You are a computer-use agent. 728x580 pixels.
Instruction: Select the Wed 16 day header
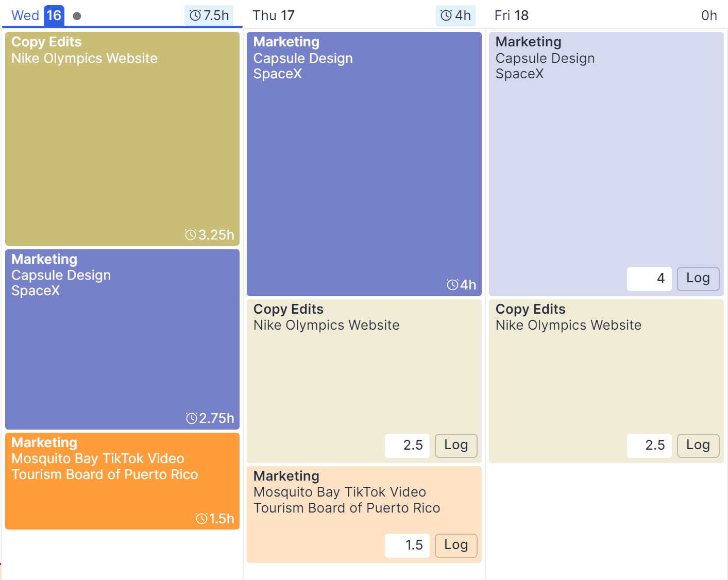click(x=37, y=15)
